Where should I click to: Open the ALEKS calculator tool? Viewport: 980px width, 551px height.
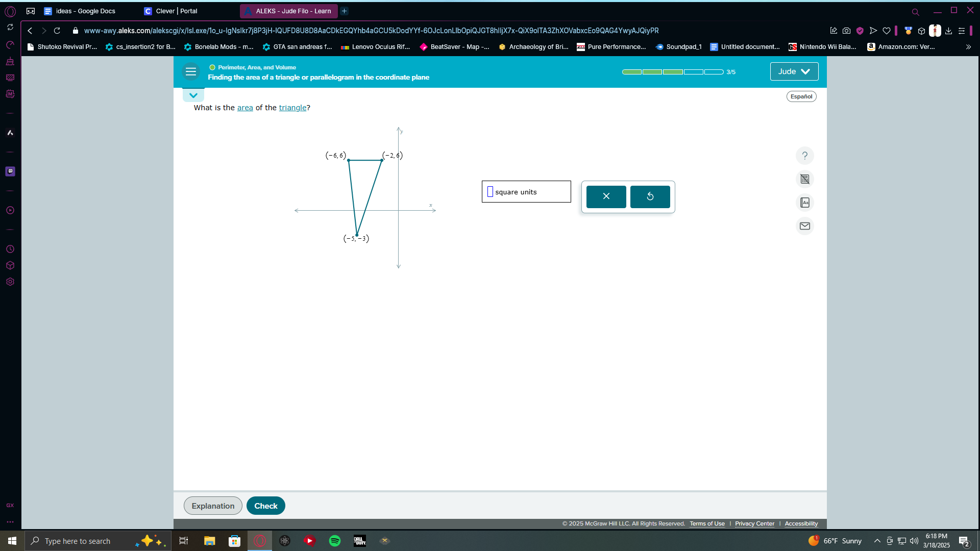(x=805, y=179)
